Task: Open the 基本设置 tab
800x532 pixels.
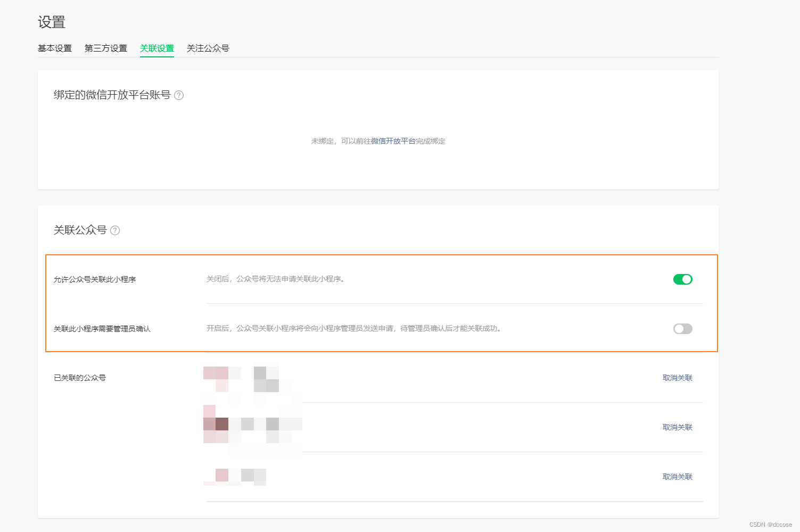Action: pyautogui.click(x=55, y=48)
